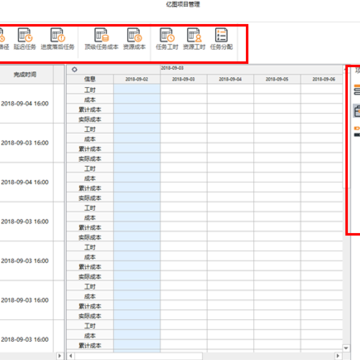
Task: Open the 进度落后任务 report
Action: [57, 39]
